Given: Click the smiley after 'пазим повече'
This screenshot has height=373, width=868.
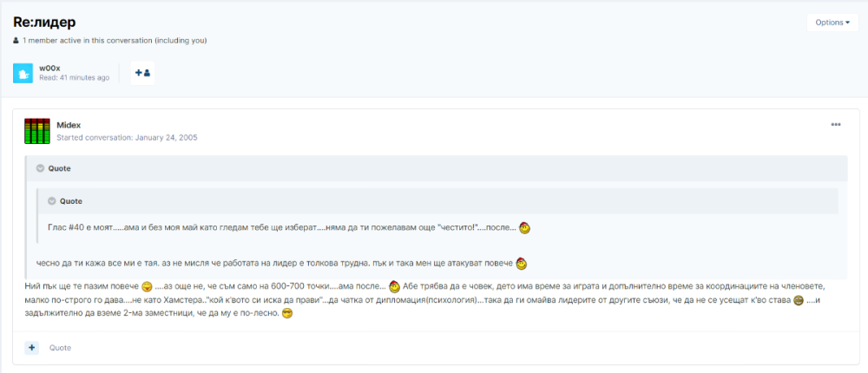Looking at the screenshot, I should [147, 286].
